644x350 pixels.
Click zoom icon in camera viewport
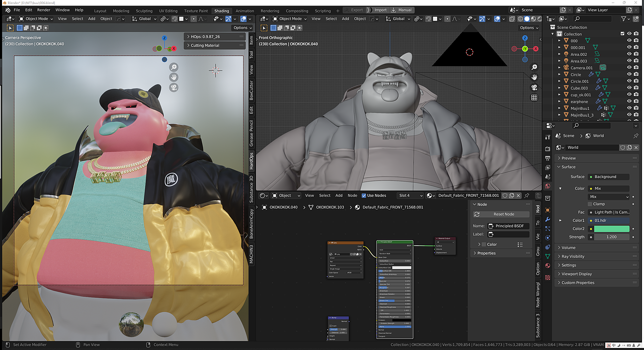tap(174, 67)
